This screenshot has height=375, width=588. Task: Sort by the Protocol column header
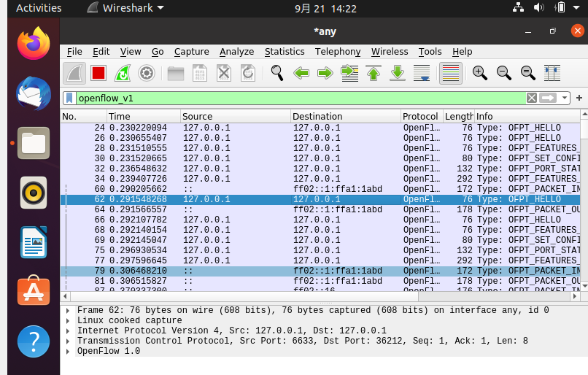point(422,117)
